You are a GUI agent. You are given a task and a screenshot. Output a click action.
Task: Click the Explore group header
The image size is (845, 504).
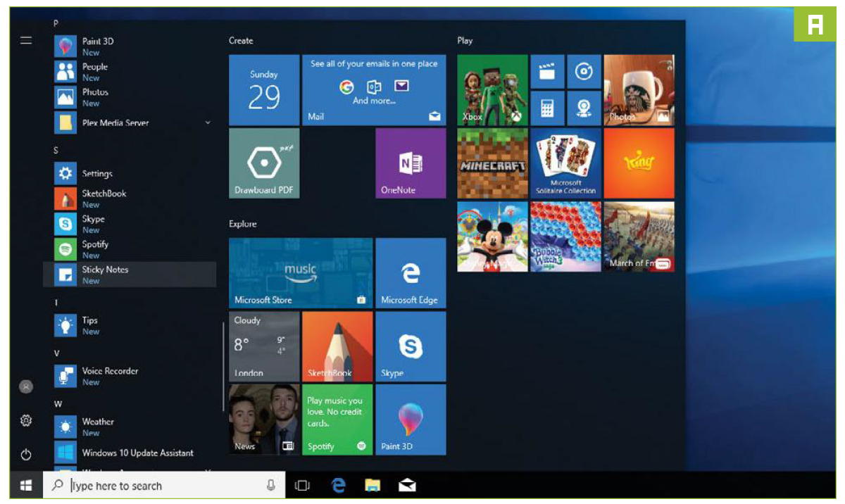[243, 224]
